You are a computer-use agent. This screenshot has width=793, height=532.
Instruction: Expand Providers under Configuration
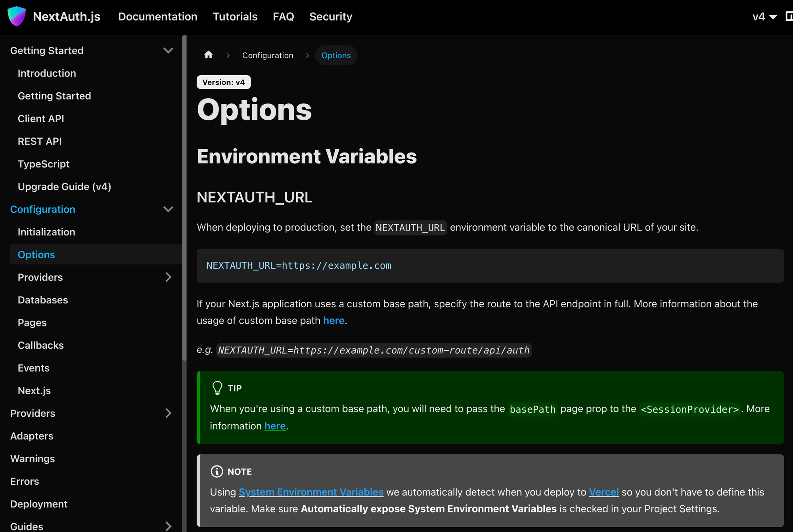tap(168, 277)
